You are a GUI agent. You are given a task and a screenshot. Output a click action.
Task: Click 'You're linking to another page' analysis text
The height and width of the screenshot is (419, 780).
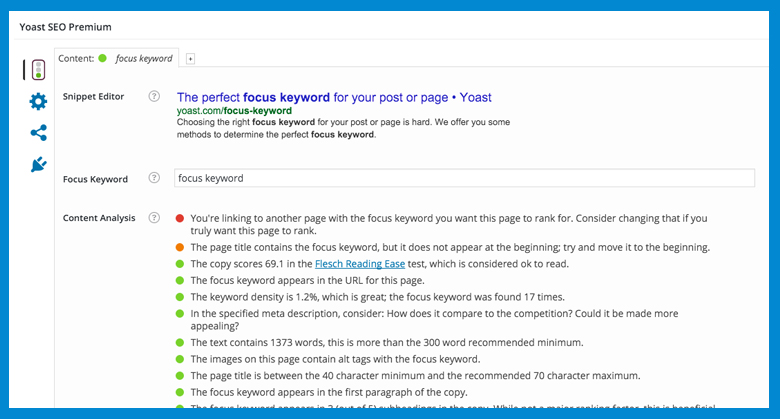[449, 224]
